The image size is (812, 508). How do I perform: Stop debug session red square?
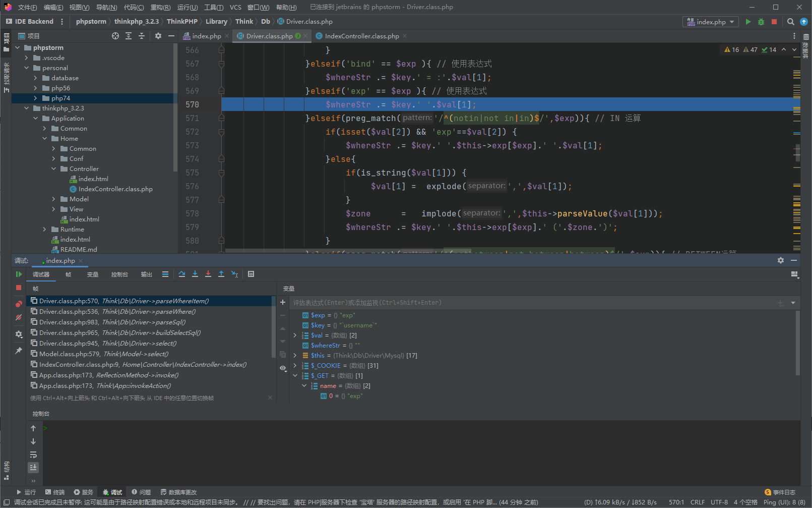click(19, 288)
